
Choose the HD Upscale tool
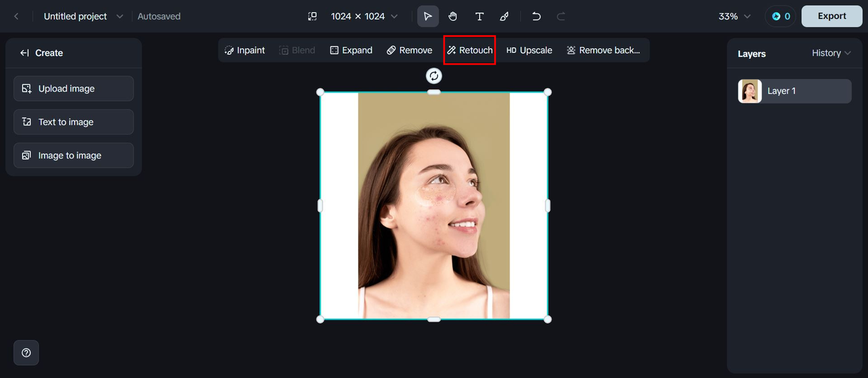point(530,50)
